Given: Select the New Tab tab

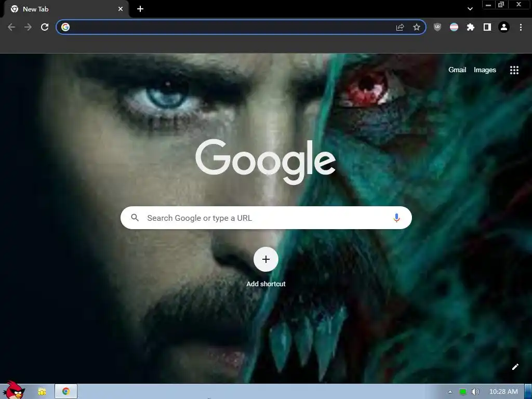Looking at the screenshot, I should pos(66,9).
